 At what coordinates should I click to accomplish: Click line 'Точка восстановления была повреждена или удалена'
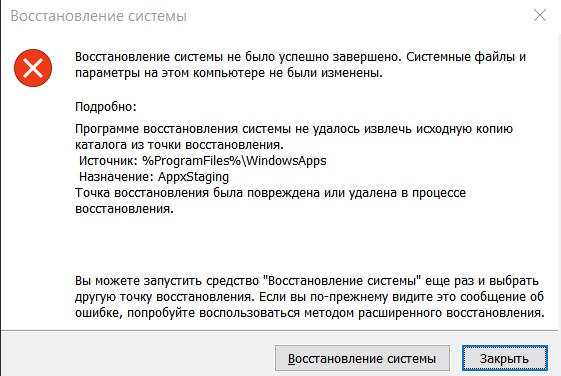270,193
